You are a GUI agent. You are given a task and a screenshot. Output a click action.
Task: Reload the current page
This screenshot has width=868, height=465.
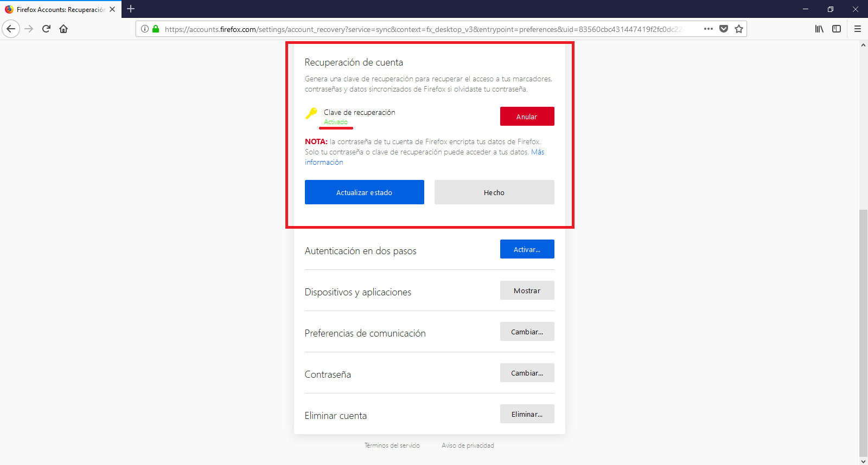46,29
